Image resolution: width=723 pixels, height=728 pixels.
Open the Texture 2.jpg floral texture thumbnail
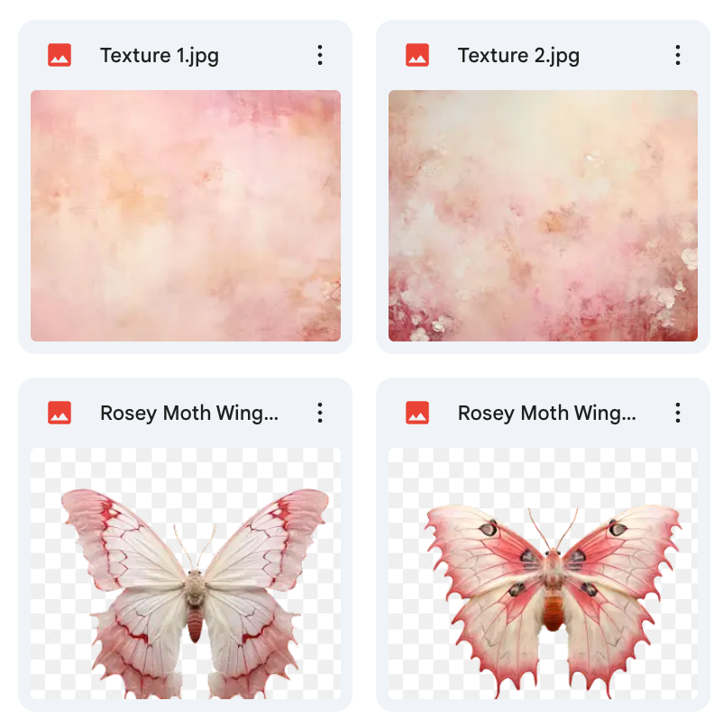pyautogui.click(x=544, y=216)
